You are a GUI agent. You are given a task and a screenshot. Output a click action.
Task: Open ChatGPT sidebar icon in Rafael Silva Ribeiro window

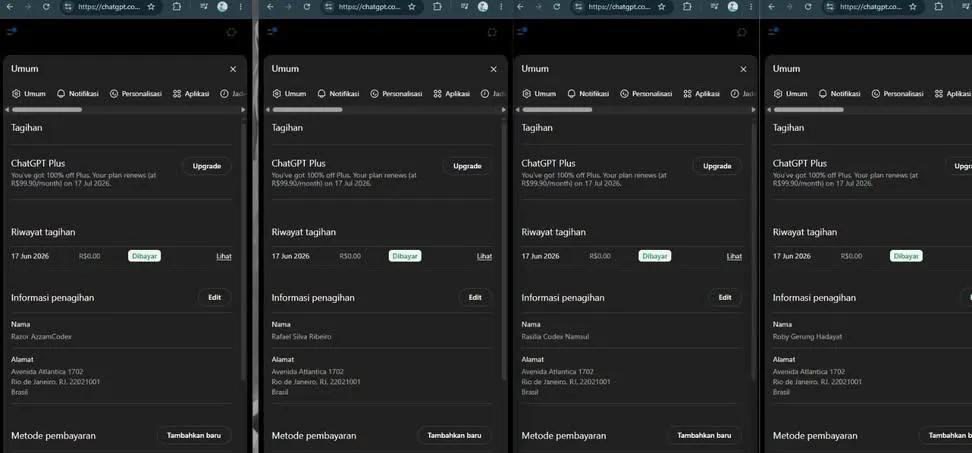pyautogui.click(x=272, y=31)
